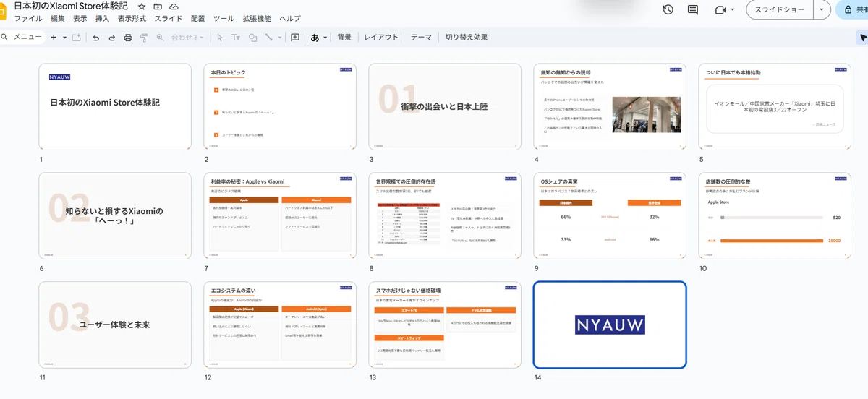The width and height of the screenshot is (868, 399).
Task: Select the shape tool icon
Action: click(x=252, y=37)
